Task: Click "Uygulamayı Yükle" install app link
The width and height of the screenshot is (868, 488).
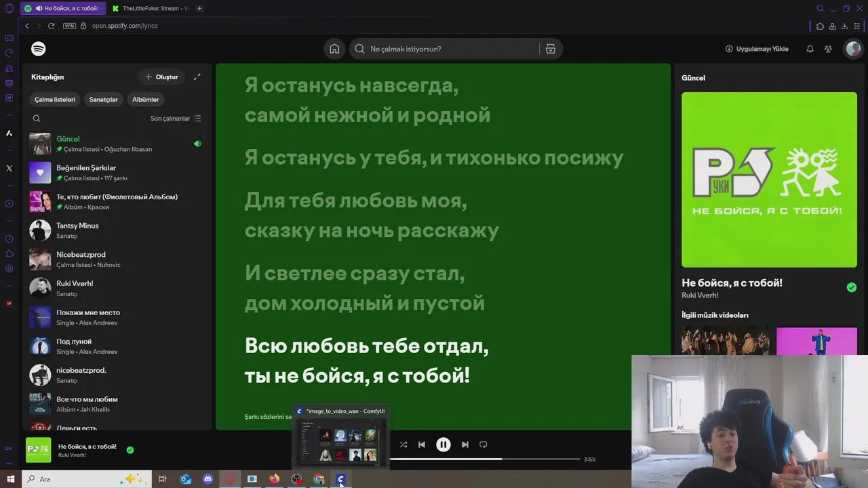Action: 757,49
